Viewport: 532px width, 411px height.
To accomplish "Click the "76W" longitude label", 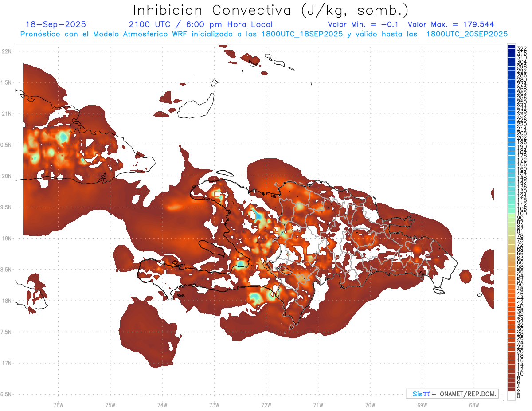I will (58, 405).
